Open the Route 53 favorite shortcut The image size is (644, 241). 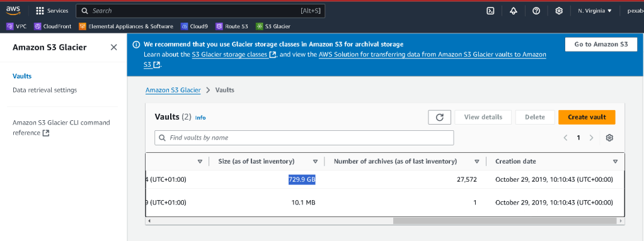point(232,26)
